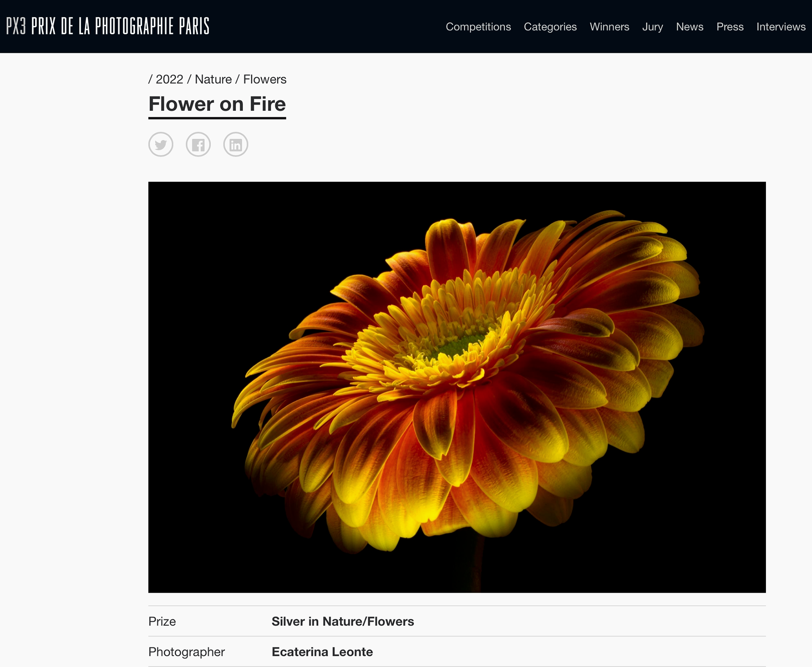Visit the Press page
The height and width of the screenshot is (667, 812).
coord(730,27)
